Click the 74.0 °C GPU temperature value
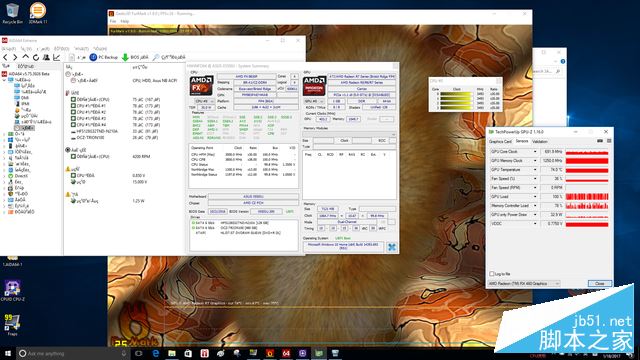The width and height of the screenshot is (640, 360). [552, 170]
